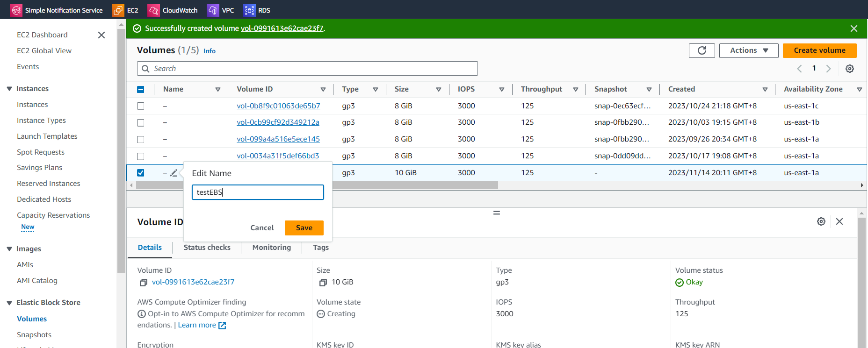
Task: Collapse the Instances sidebar section
Action: [9, 89]
